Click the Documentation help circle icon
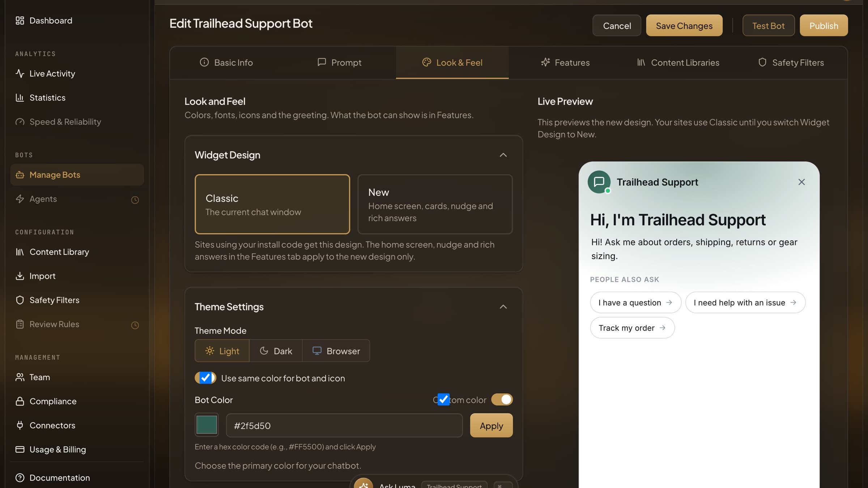Image resolution: width=868 pixels, height=488 pixels. pyautogui.click(x=20, y=478)
